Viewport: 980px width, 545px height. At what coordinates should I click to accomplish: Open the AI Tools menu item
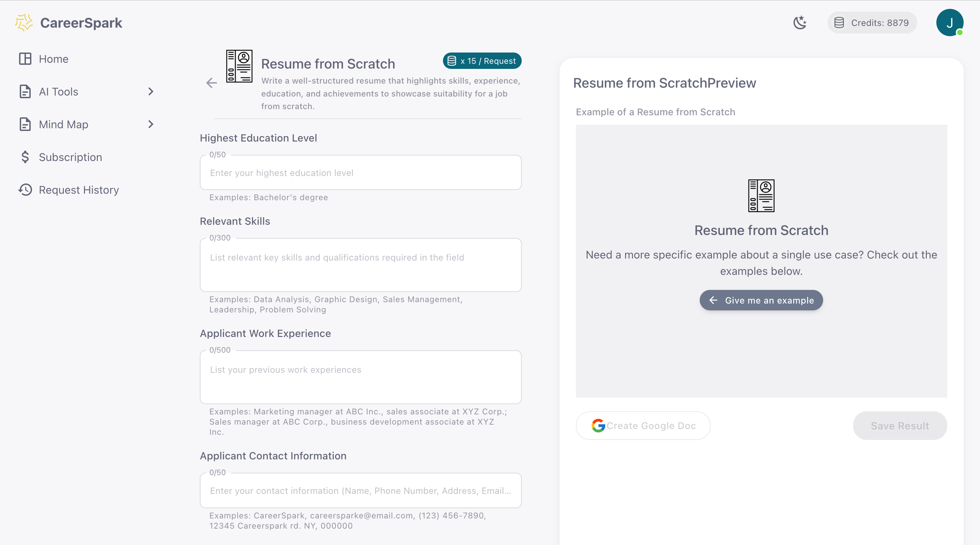click(x=59, y=92)
